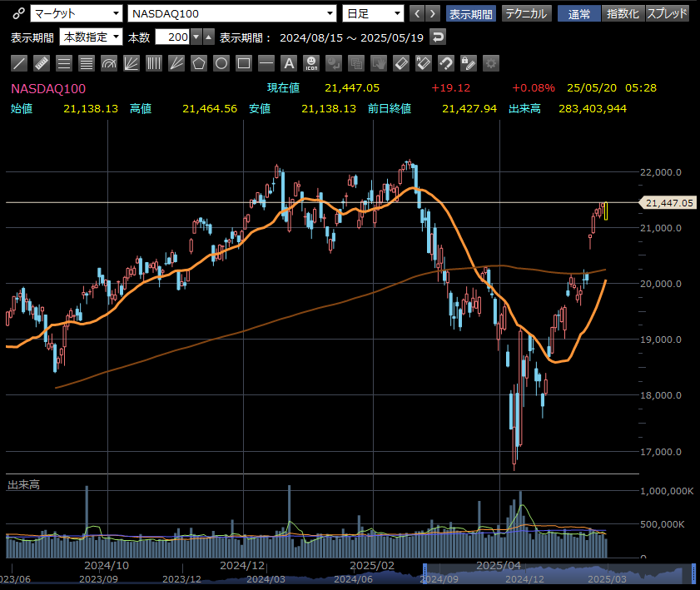
Task: Click the link chain icon
Action: point(17,14)
